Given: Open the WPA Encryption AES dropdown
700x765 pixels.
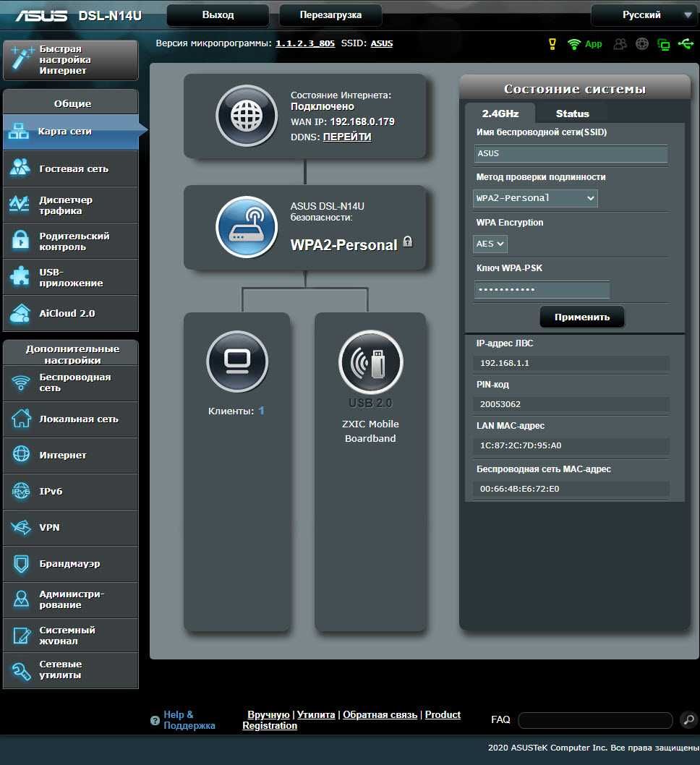Looking at the screenshot, I should tap(490, 244).
